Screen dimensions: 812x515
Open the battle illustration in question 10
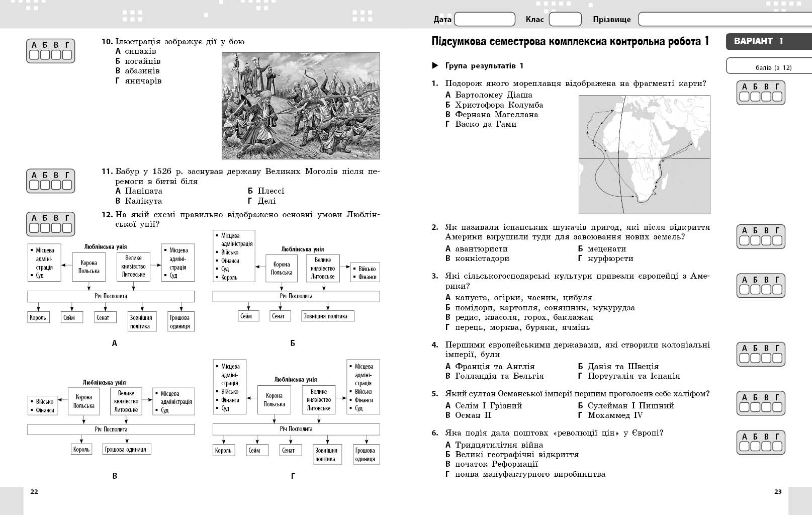coord(301,106)
